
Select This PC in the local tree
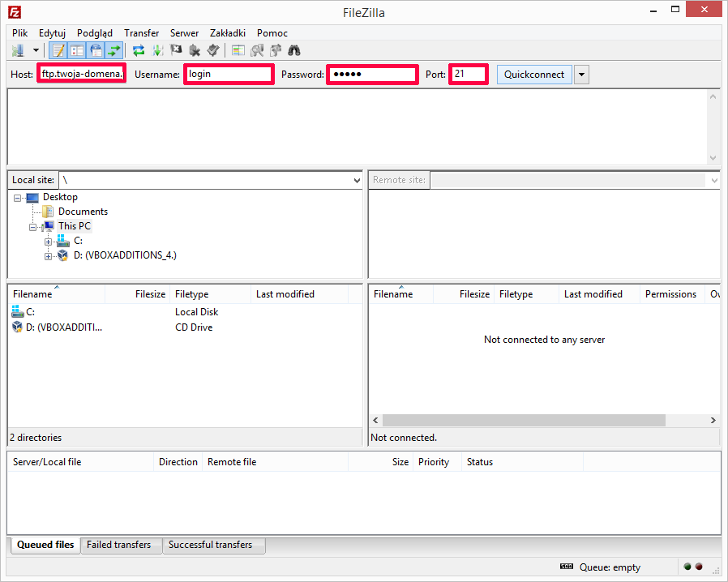75,226
